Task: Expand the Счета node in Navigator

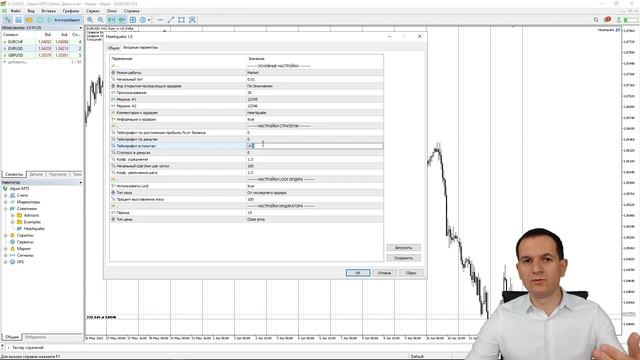Action: click(6, 196)
